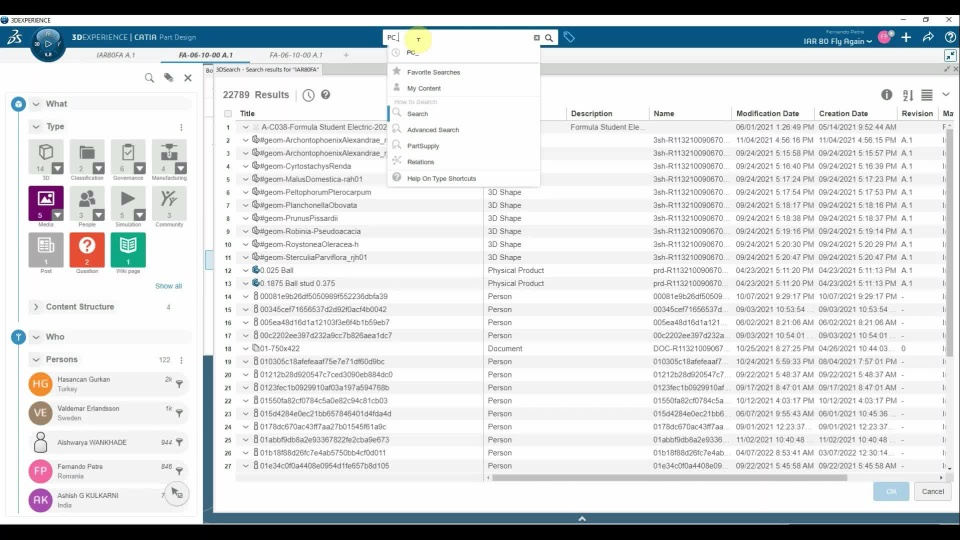Open Help On Type Shortcuts entry

coord(441,178)
